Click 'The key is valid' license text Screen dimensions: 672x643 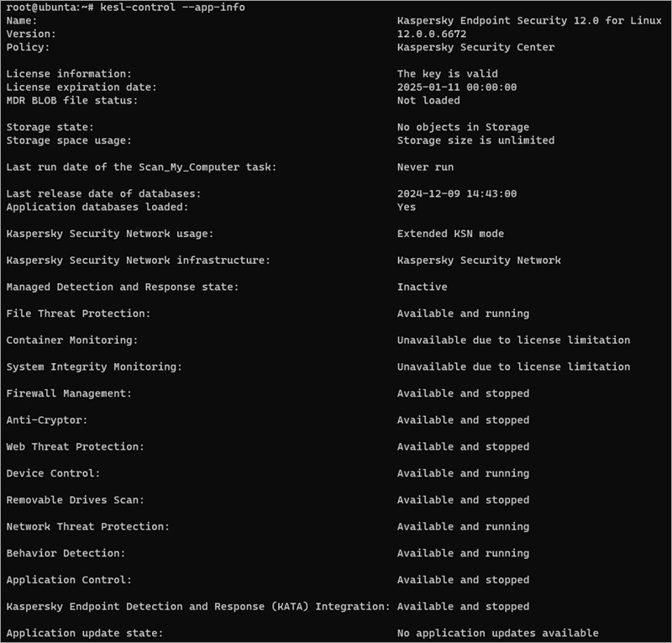click(x=448, y=74)
